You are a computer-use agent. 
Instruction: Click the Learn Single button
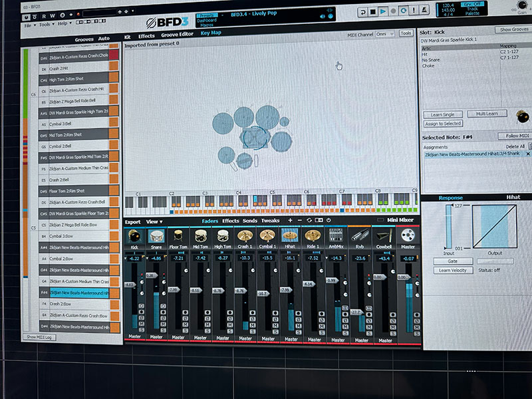coord(443,114)
